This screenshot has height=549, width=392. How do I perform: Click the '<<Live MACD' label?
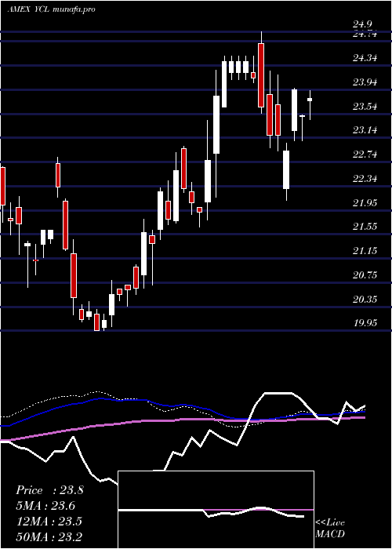(330, 528)
